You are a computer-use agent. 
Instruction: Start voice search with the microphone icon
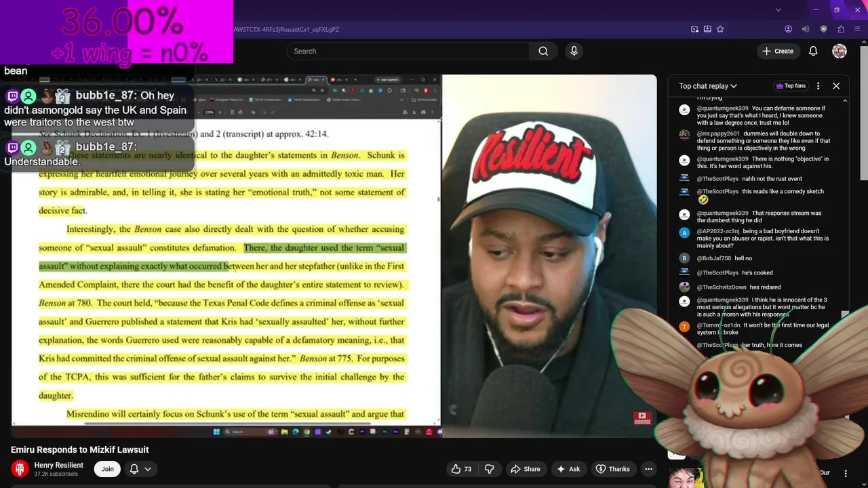(574, 51)
